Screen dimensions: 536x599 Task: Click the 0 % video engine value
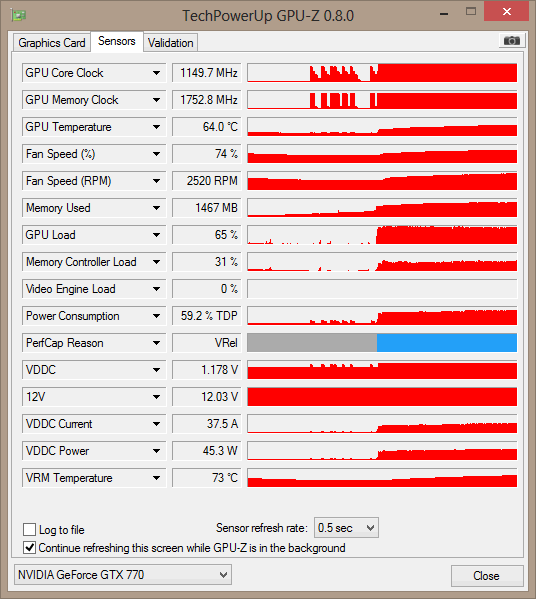[207, 289]
